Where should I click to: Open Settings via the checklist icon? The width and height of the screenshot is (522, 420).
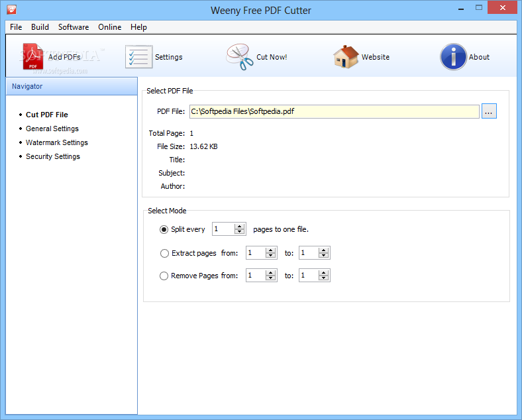point(139,57)
